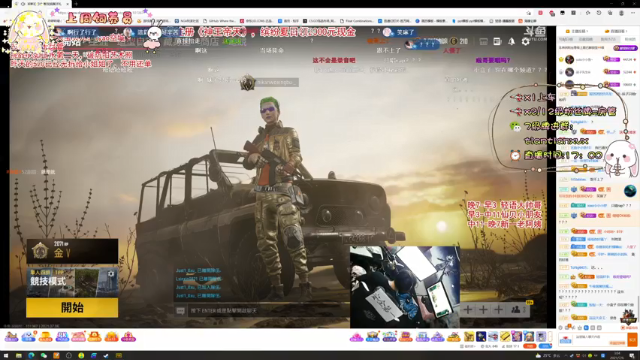Click the news card icon beside the bell

click(x=497, y=42)
